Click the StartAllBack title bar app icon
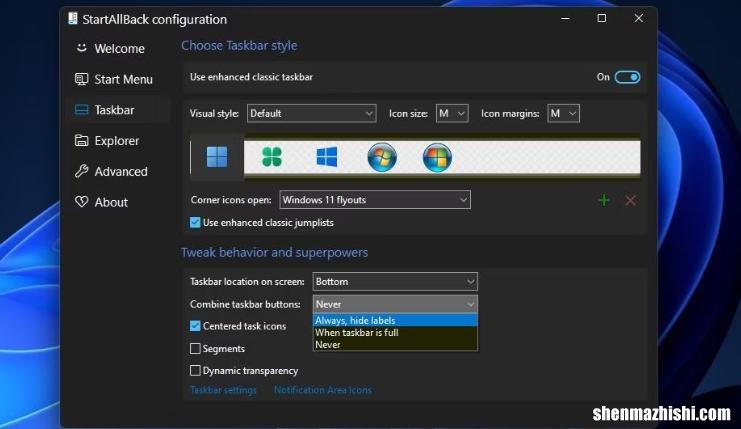The height and width of the screenshot is (429, 741). pyautogui.click(x=73, y=19)
